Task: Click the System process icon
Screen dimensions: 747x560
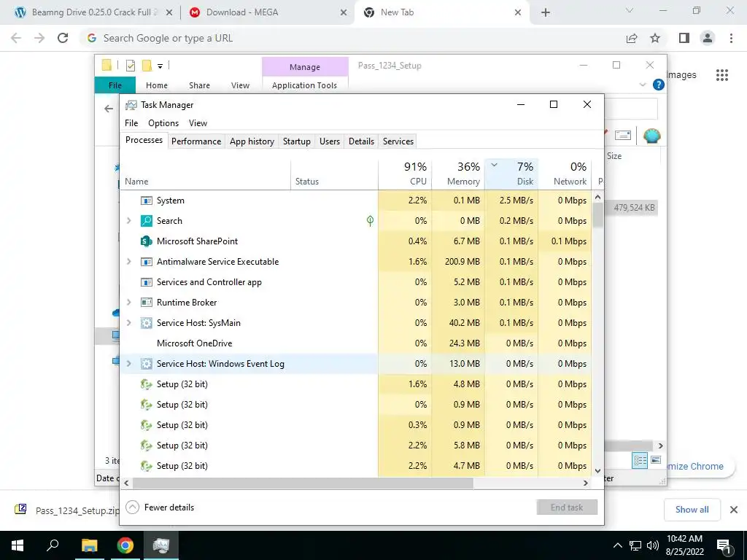Action: pos(146,201)
